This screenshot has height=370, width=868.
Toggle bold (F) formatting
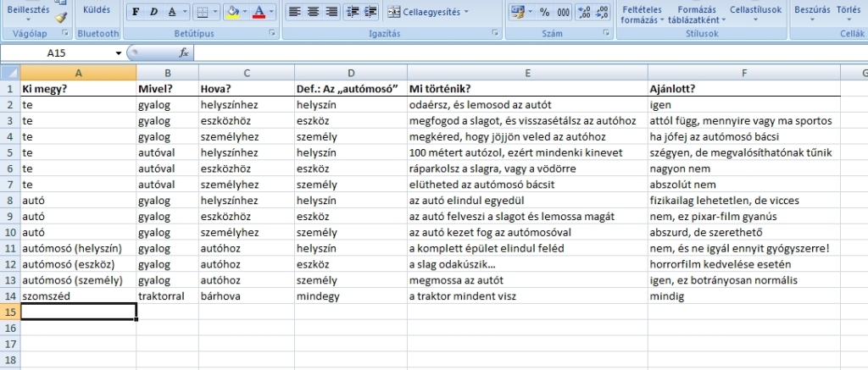(136, 12)
